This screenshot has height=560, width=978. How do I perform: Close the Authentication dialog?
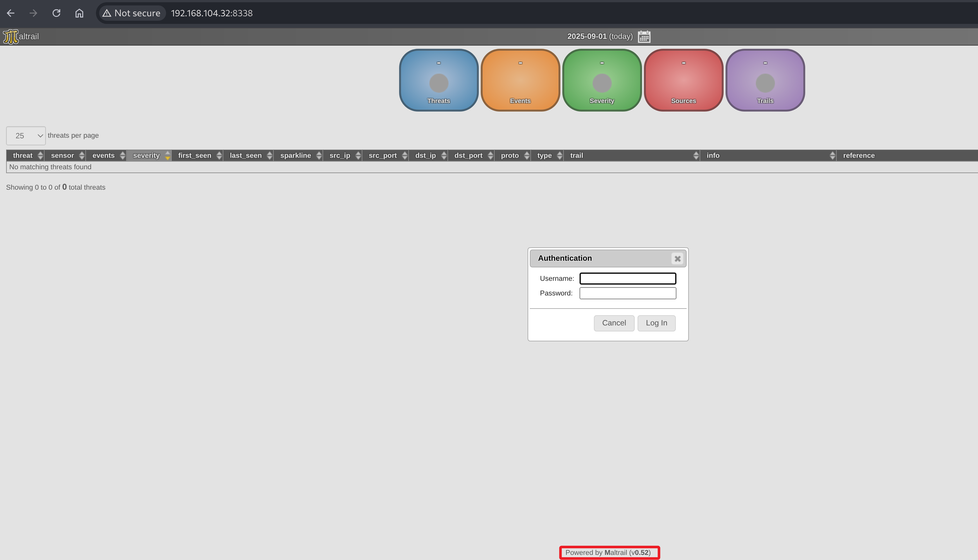677,259
